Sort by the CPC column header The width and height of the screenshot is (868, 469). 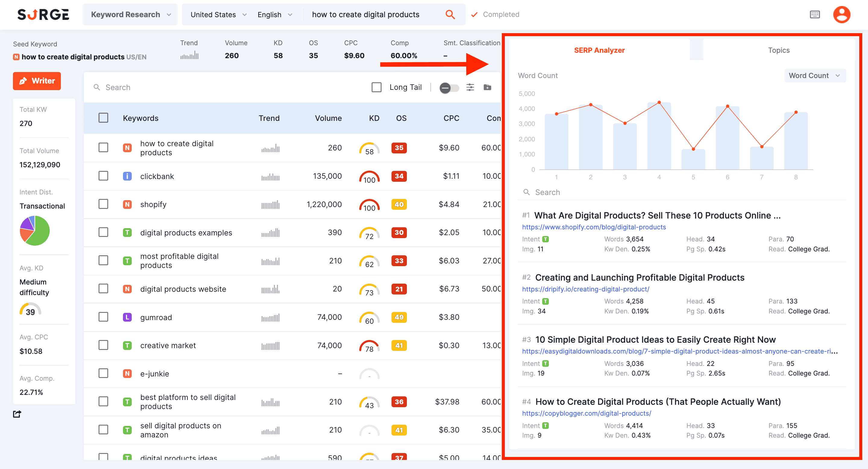451,118
